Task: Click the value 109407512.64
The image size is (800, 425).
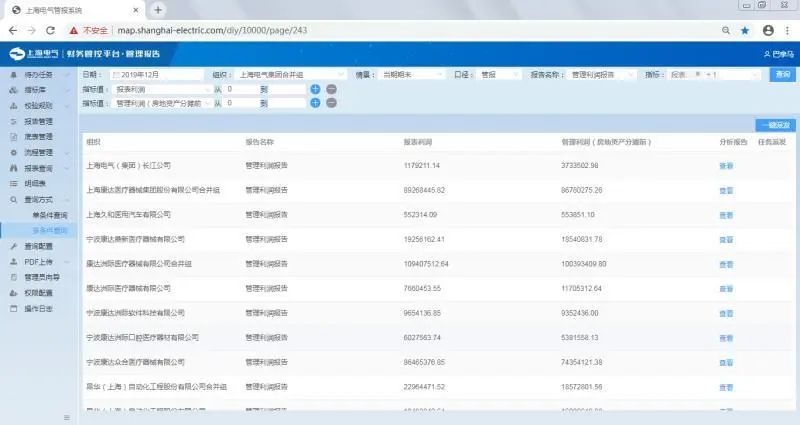Action: (426, 264)
